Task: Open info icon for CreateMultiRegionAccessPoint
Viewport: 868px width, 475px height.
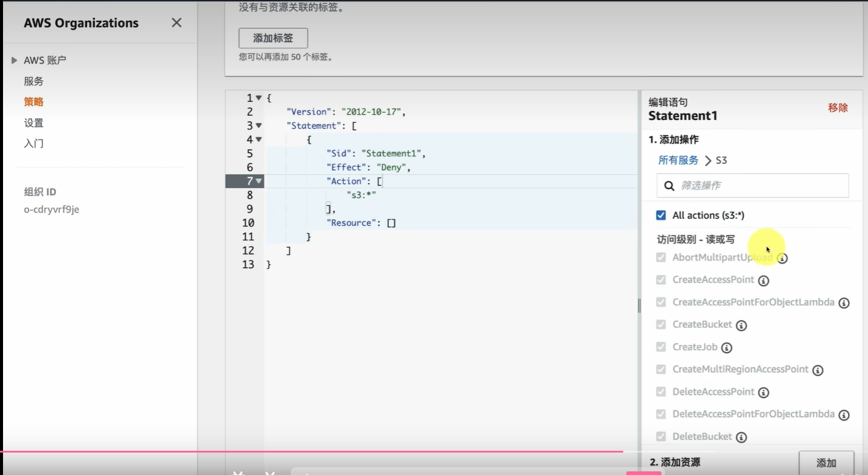Action: tap(818, 370)
